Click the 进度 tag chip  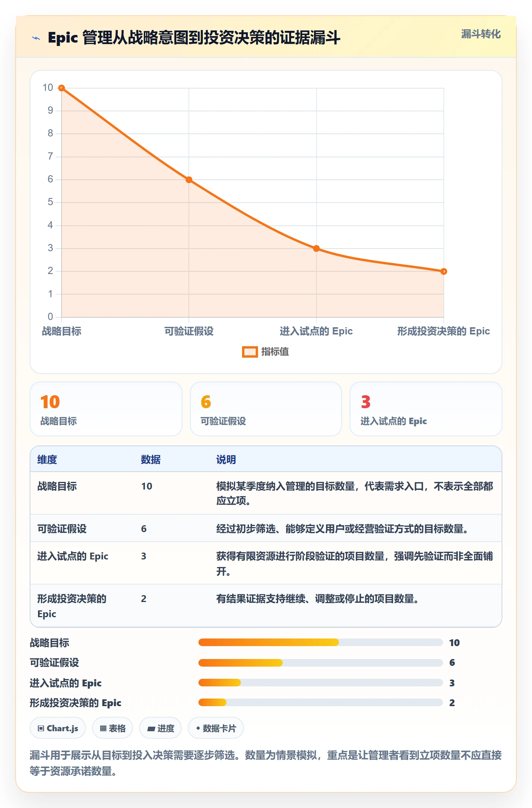(160, 728)
